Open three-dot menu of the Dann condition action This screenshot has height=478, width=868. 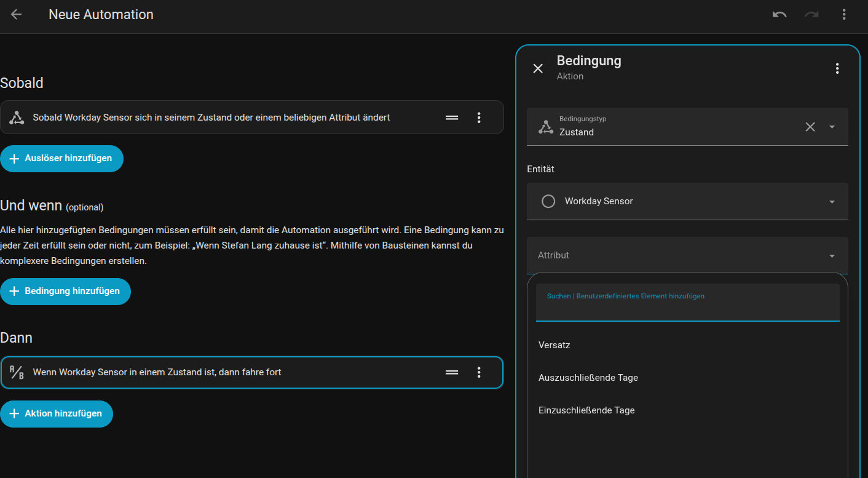coord(479,372)
